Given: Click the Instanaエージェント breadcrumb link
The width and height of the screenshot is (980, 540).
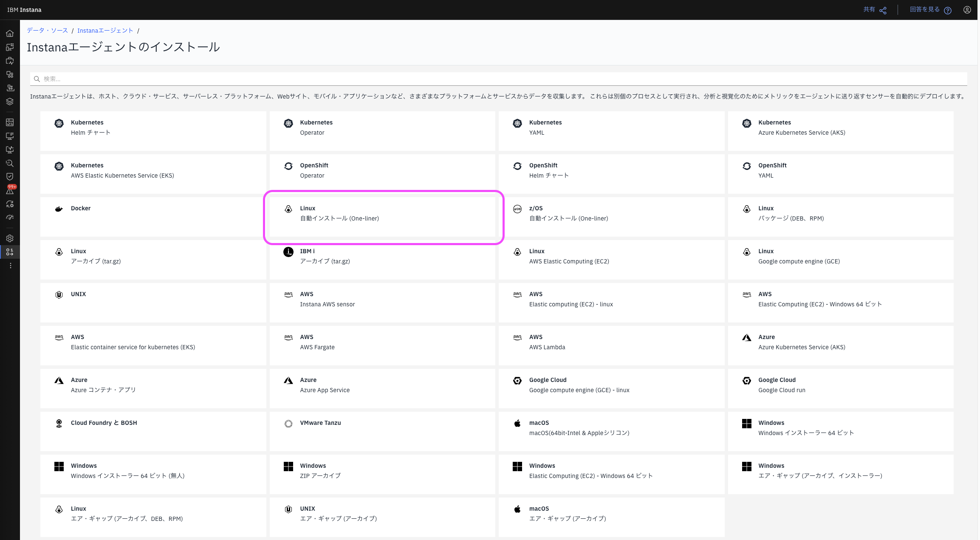Looking at the screenshot, I should tap(105, 31).
